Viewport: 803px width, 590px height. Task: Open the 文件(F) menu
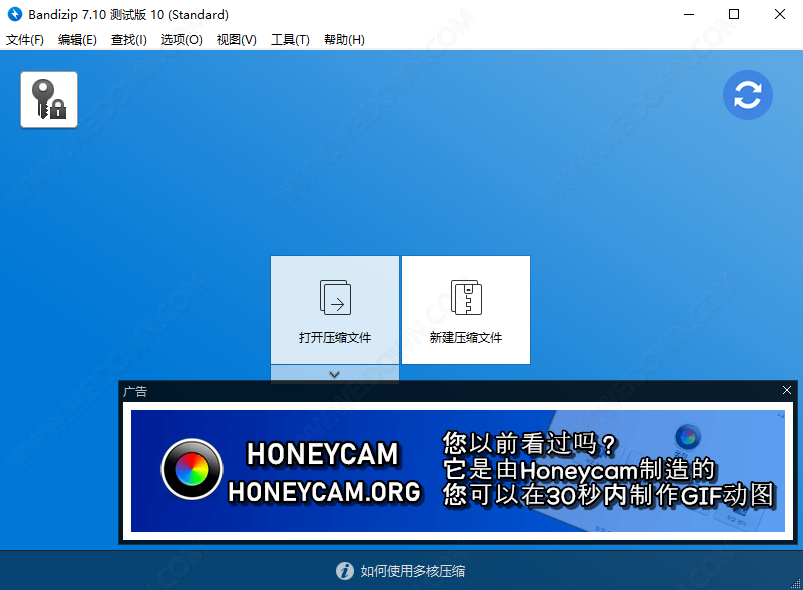(25, 40)
